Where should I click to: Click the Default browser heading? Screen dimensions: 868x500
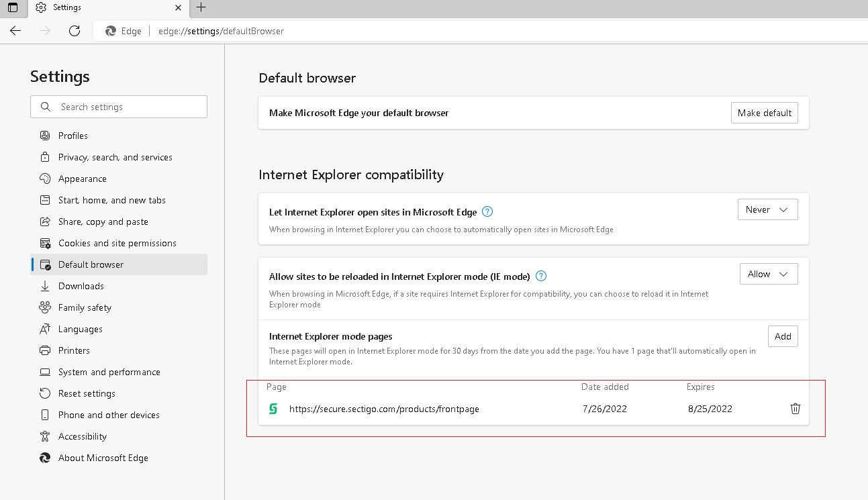(x=307, y=78)
